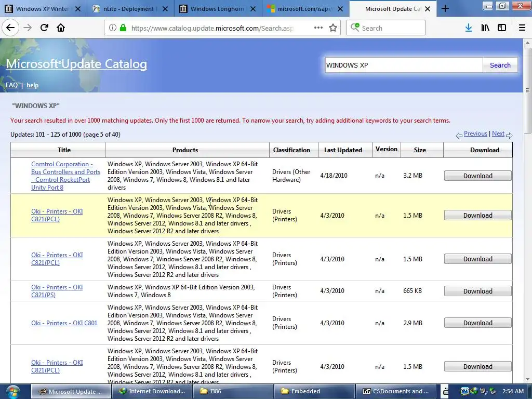Download the OKI C801 driver
Screen dimensions: 532x399
tap(478, 323)
